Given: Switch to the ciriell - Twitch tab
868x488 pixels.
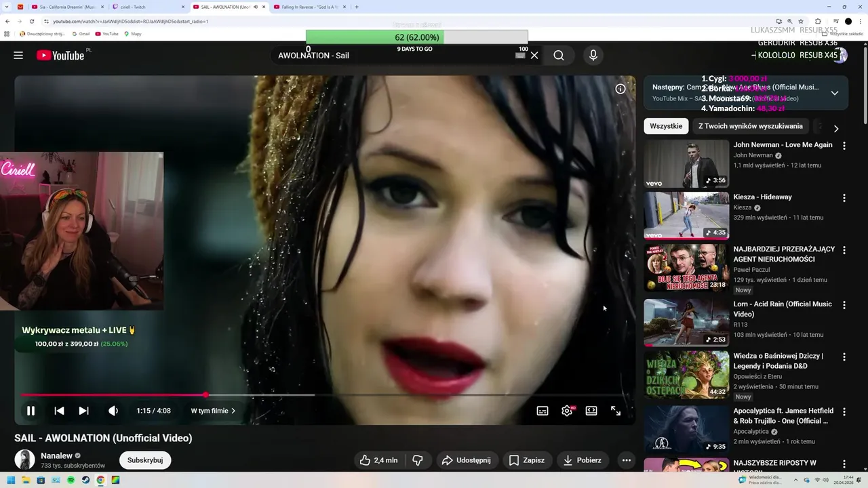Looking at the screenshot, I should tap(148, 7).
